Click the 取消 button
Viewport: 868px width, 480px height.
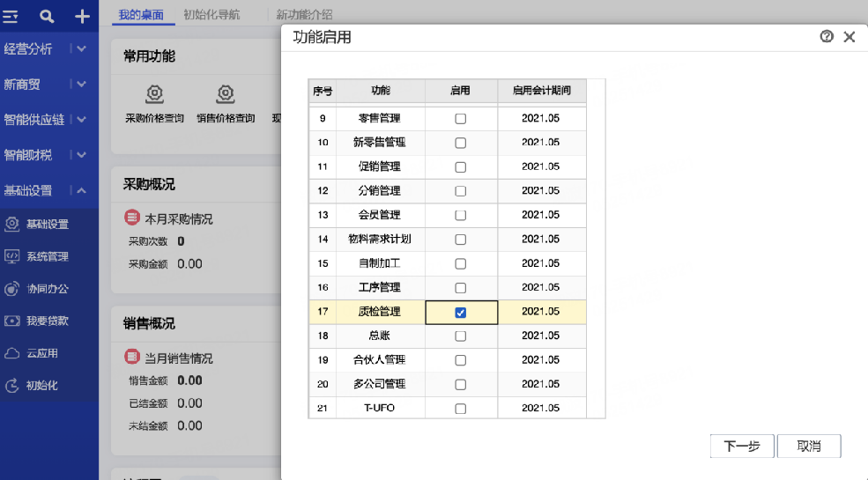[809, 446]
